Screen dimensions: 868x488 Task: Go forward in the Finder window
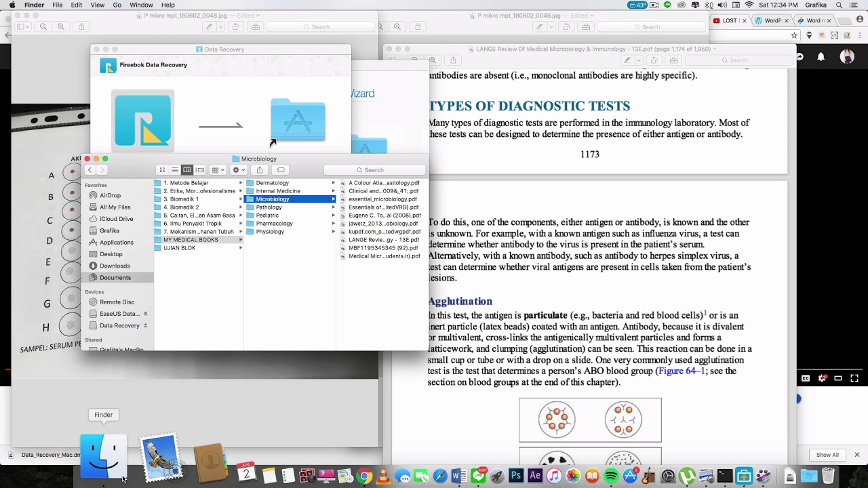[102, 170]
